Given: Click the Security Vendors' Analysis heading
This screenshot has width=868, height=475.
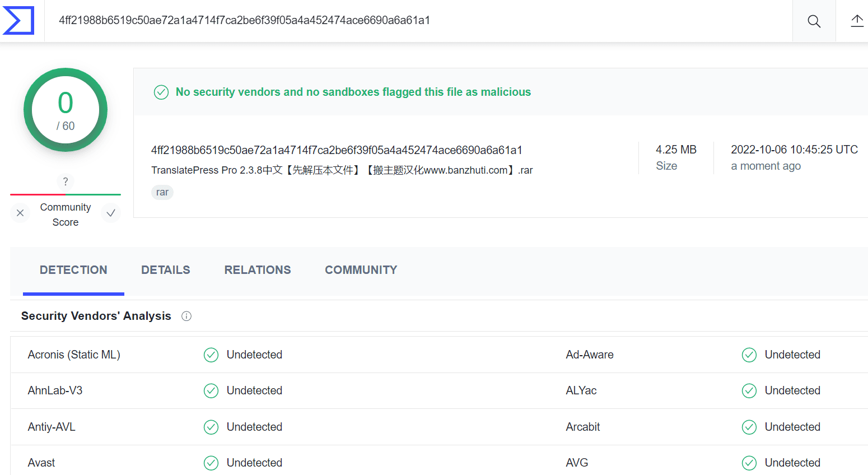Looking at the screenshot, I should click(x=96, y=316).
